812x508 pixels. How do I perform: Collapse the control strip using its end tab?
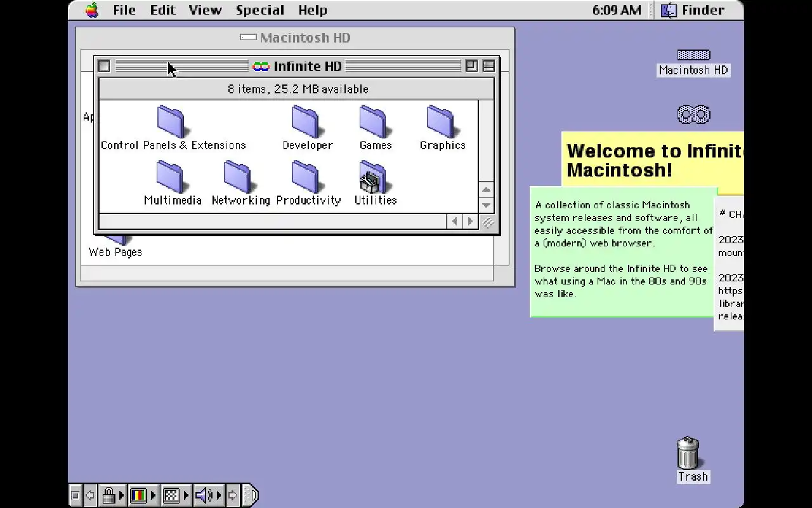coord(251,495)
